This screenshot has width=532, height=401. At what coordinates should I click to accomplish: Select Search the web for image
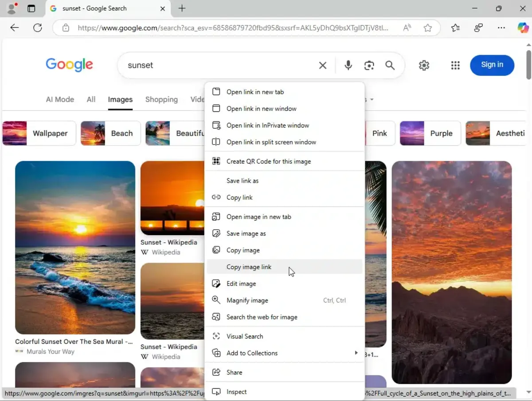[285, 317]
